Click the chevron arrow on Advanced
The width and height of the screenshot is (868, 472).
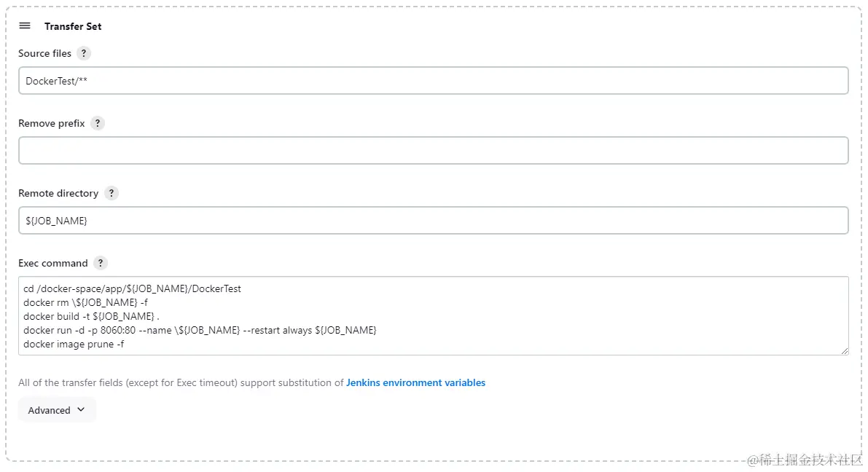[81, 410]
